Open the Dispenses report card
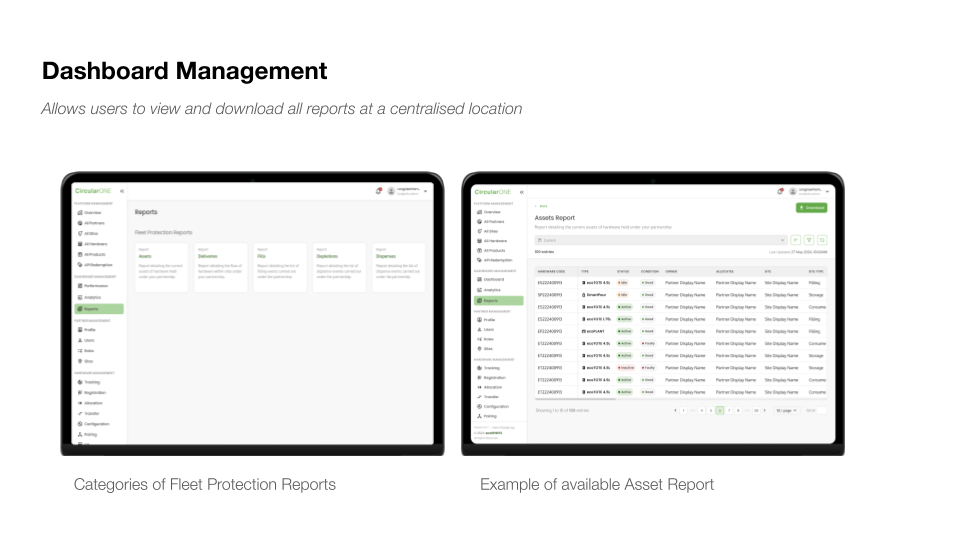Screen dimensions: 960x540 (399, 267)
